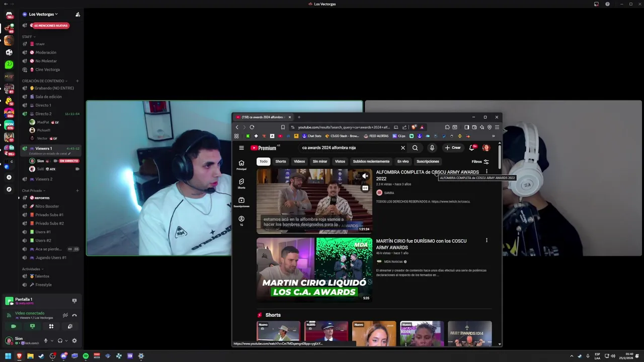This screenshot has width=644, height=362.
Task: Search YouTube by voice microphone
Action: (x=432, y=148)
